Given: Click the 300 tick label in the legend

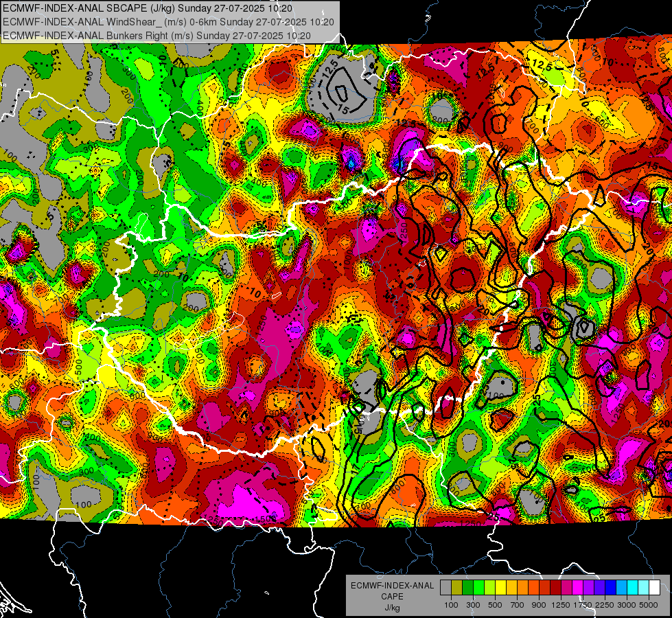Looking at the screenshot, I should click(x=473, y=605).
